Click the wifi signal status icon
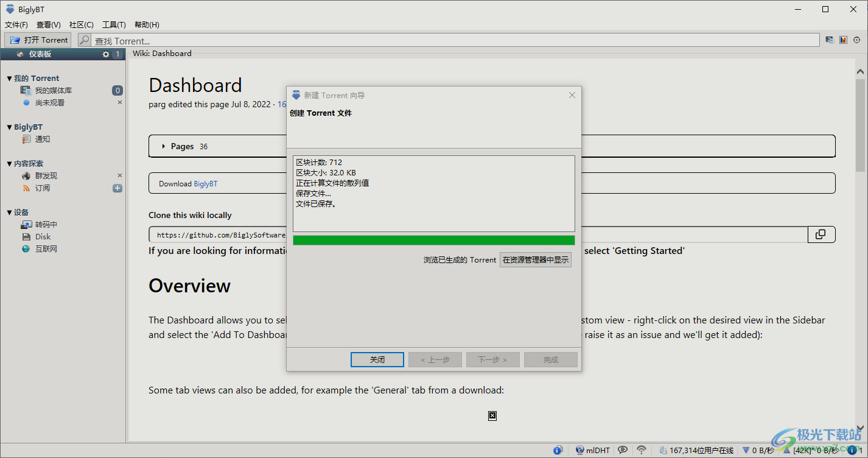 (x=642, y=451)
